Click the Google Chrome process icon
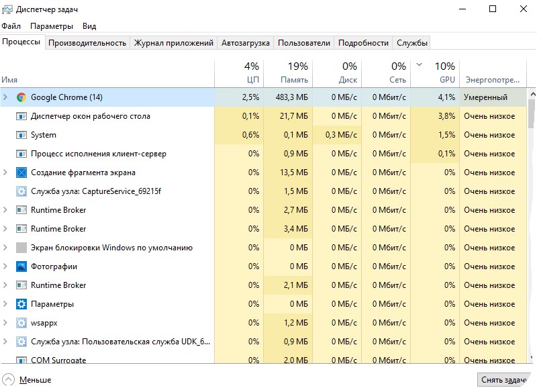Screen dimensions: 537x392 click(21, 97)
